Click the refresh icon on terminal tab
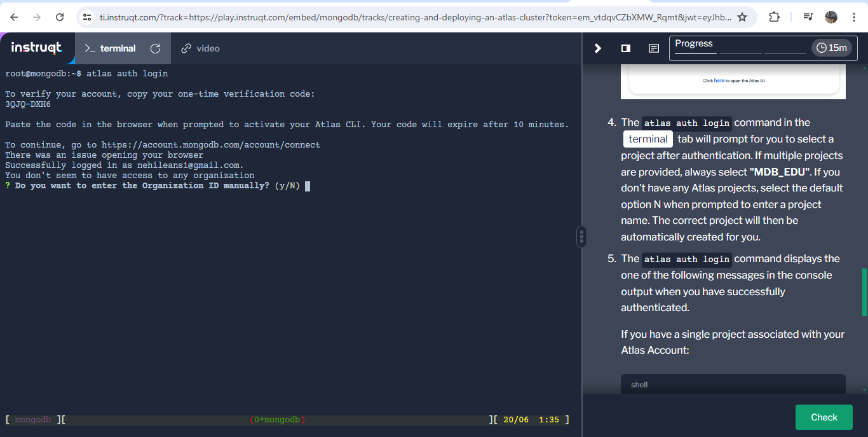This screenshot has height=437, width=868. click(155, 48)
